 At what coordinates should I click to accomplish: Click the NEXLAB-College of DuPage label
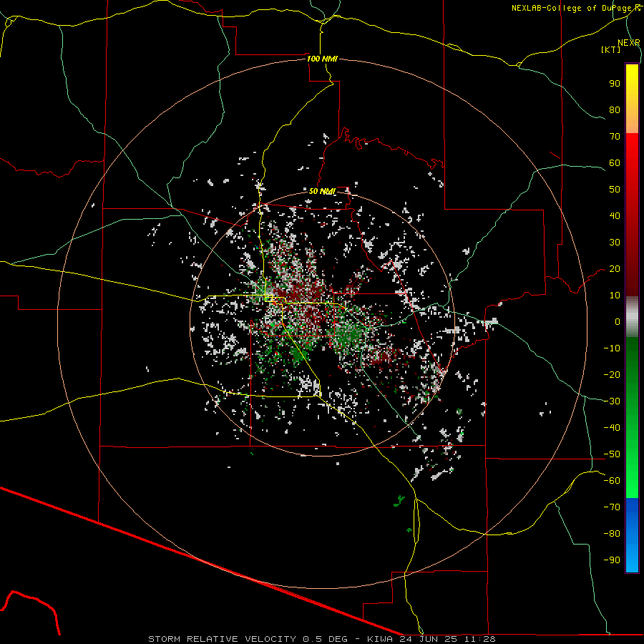(x=575, y=8)
